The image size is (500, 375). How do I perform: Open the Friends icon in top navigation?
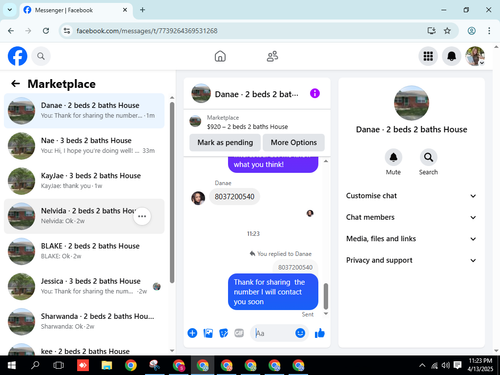272,56
